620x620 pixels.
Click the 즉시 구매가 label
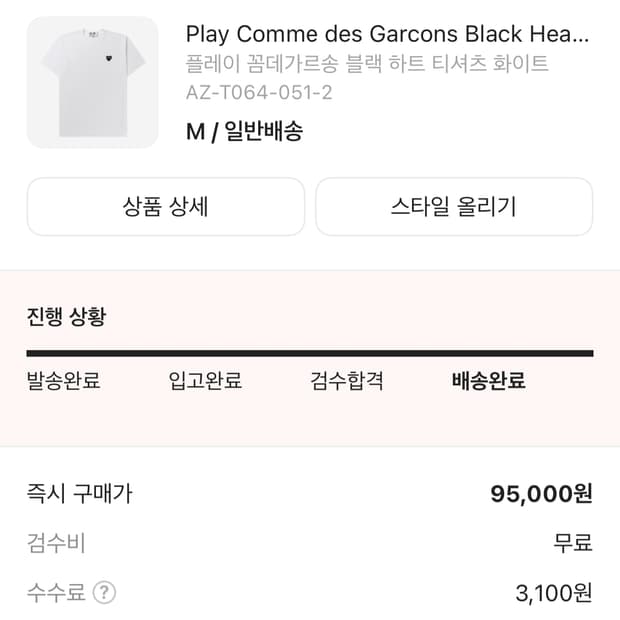click(x=79, y=493)
